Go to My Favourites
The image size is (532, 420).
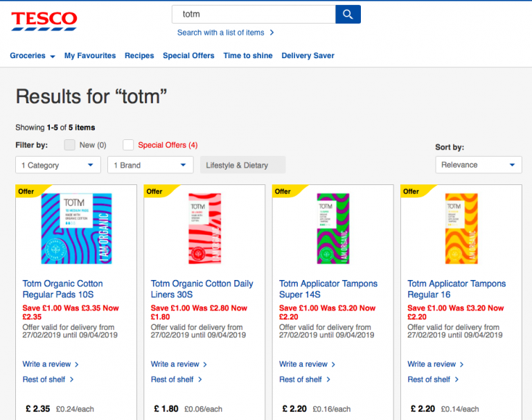tap(90, 55)
